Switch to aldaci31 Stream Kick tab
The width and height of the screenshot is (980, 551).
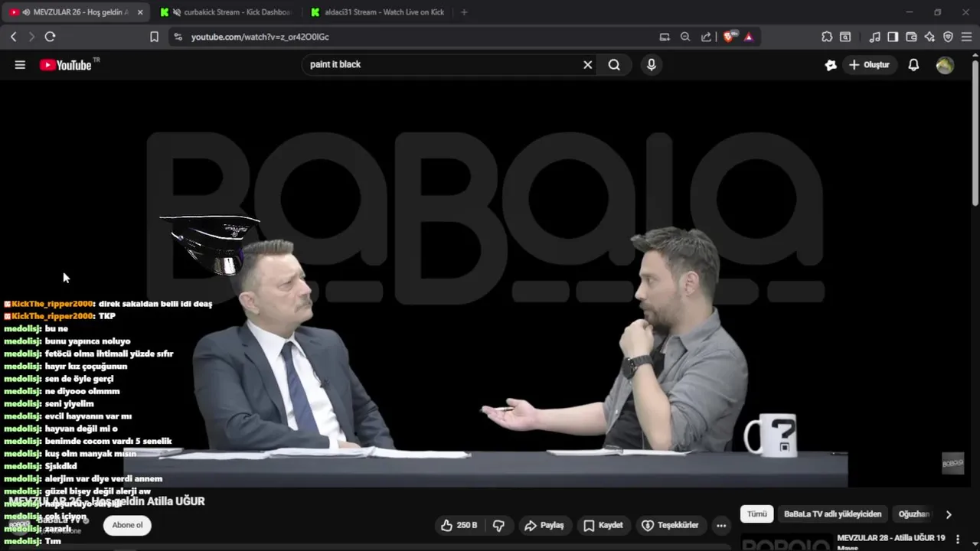pyautogui.click(x=379, y=12)
